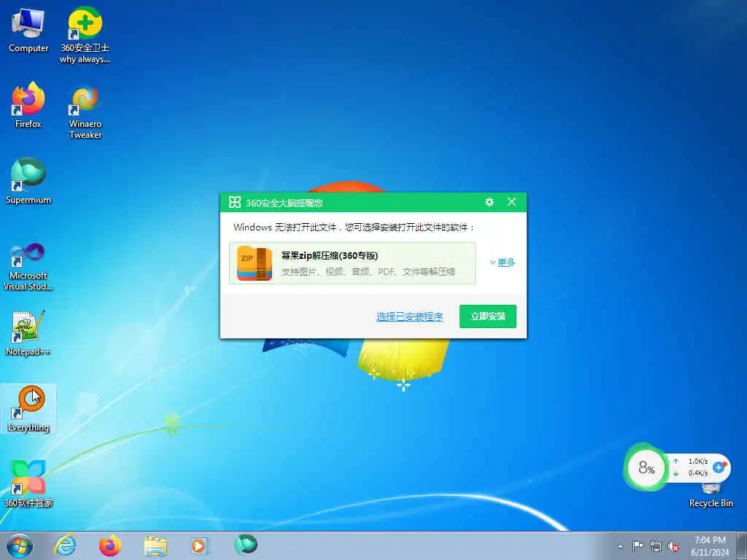
Task: Select the 幂果zip解压缩 ZIP icon
Action: (255, 263)
